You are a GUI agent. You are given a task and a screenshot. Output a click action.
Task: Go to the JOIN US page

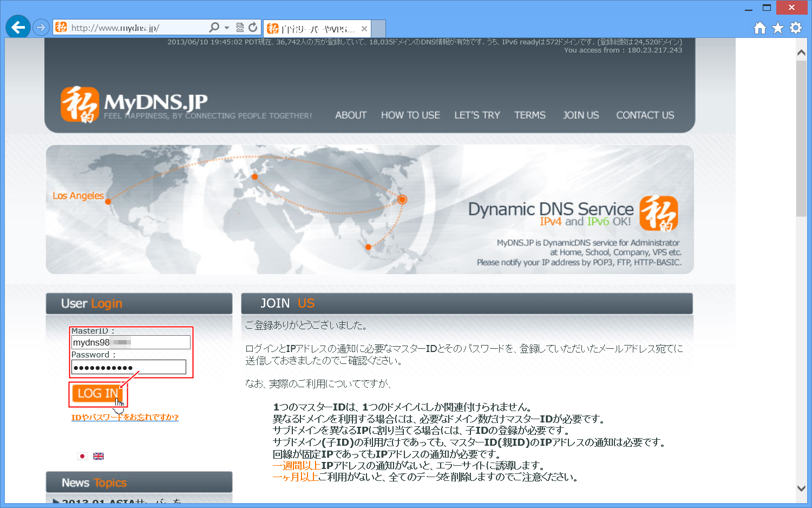(581, 115)
